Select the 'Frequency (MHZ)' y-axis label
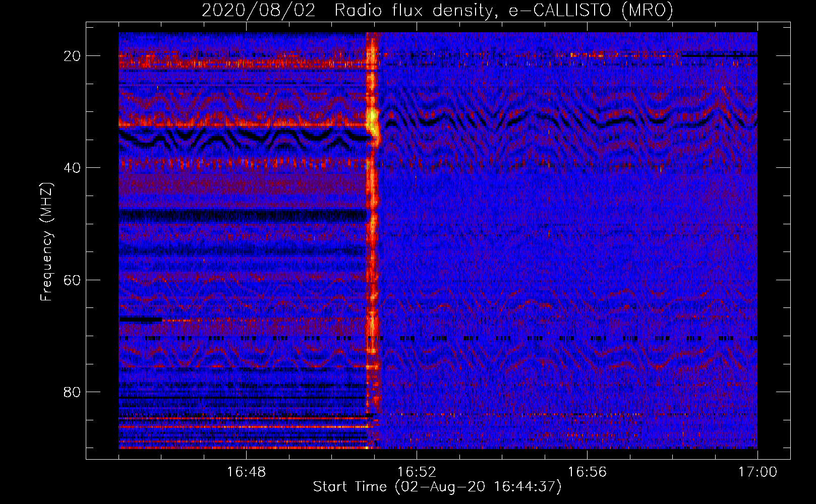This screenshot has width=816, height=504. (x=46, y=242)
